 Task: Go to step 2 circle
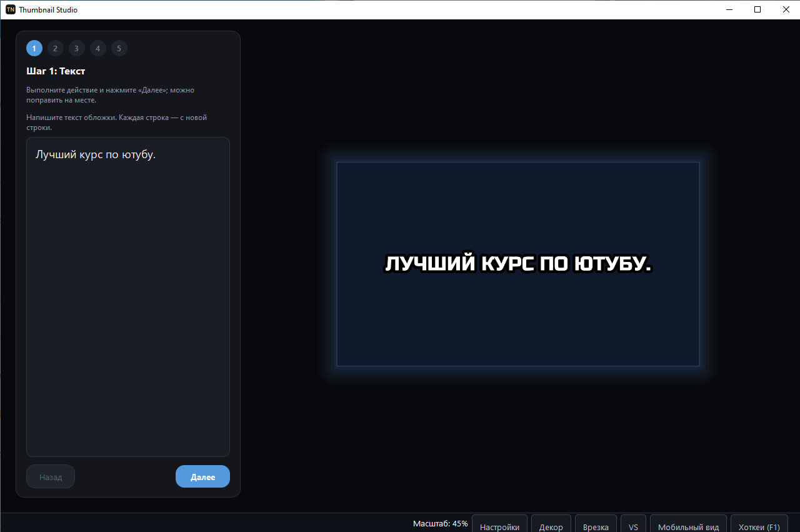click(56, 48)
